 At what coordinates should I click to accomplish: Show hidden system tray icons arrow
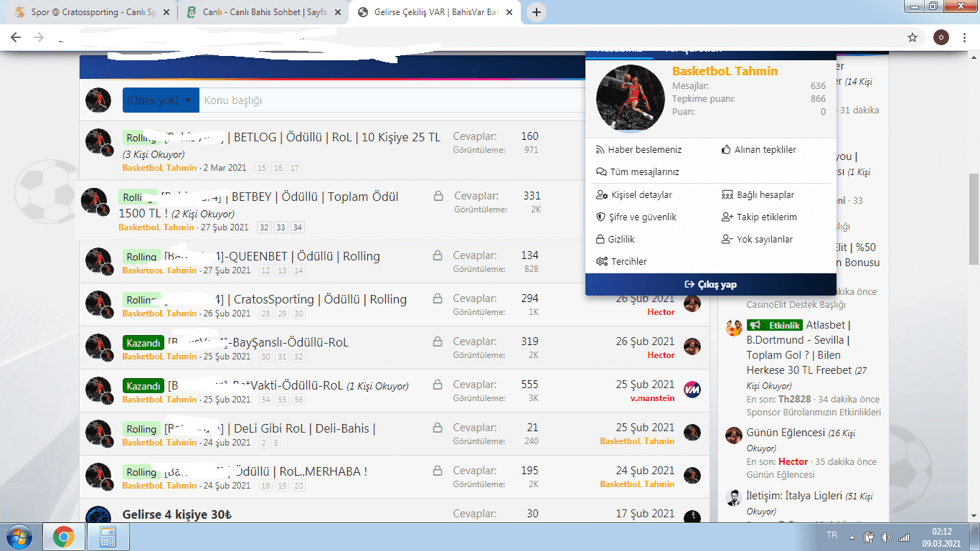pyautogui.click(x=852, y=537)
